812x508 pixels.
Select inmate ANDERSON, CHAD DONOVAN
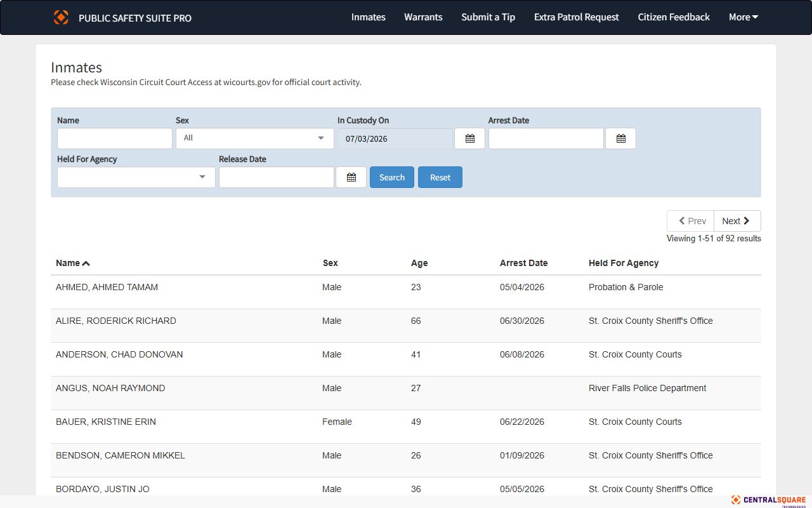[119, 354]
